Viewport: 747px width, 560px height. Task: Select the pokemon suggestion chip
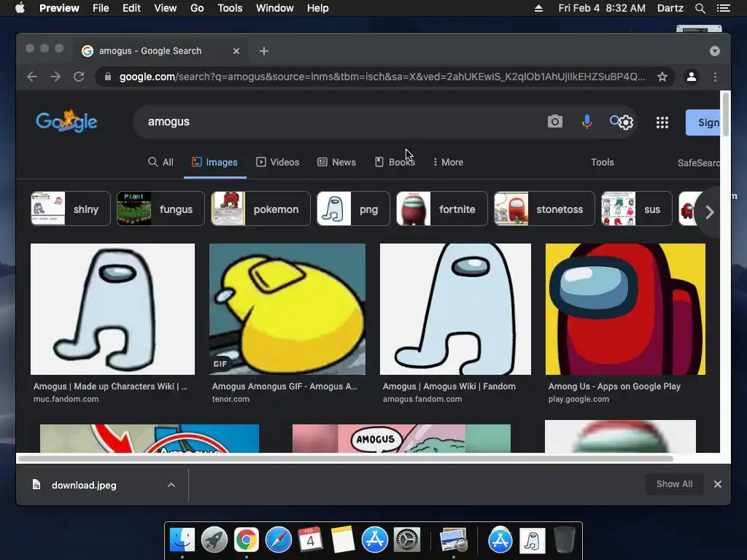260,209
